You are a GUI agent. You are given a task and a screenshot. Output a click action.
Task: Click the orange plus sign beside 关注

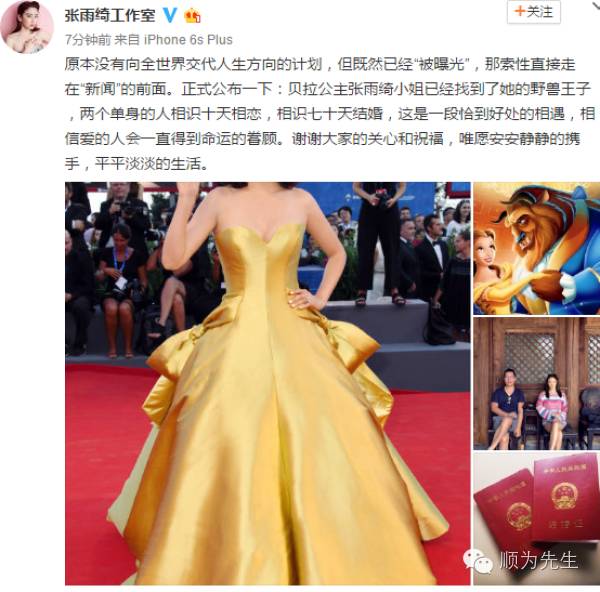pos(520,11)
